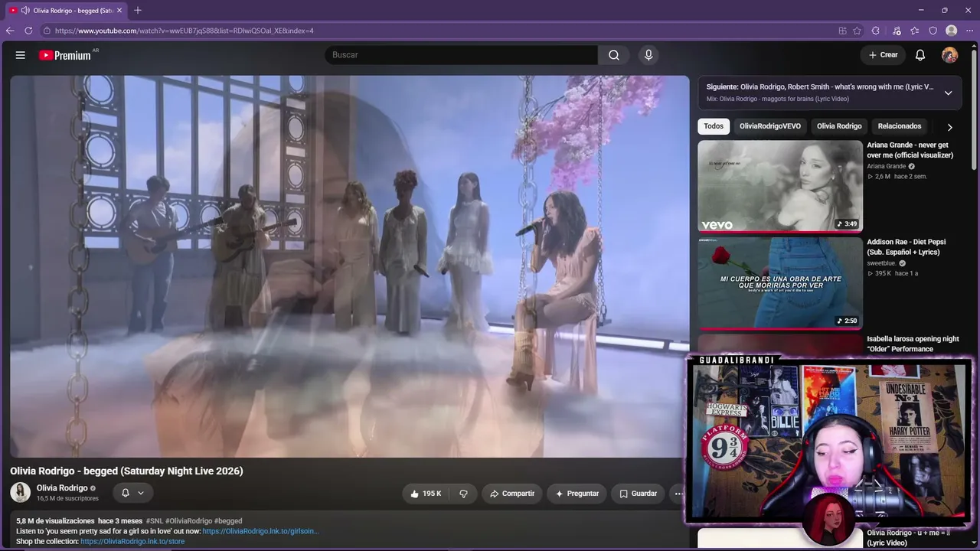Screen dimensions: 980x551
Task: Open the Ariana Grande video title
Action: click(910, 150)
